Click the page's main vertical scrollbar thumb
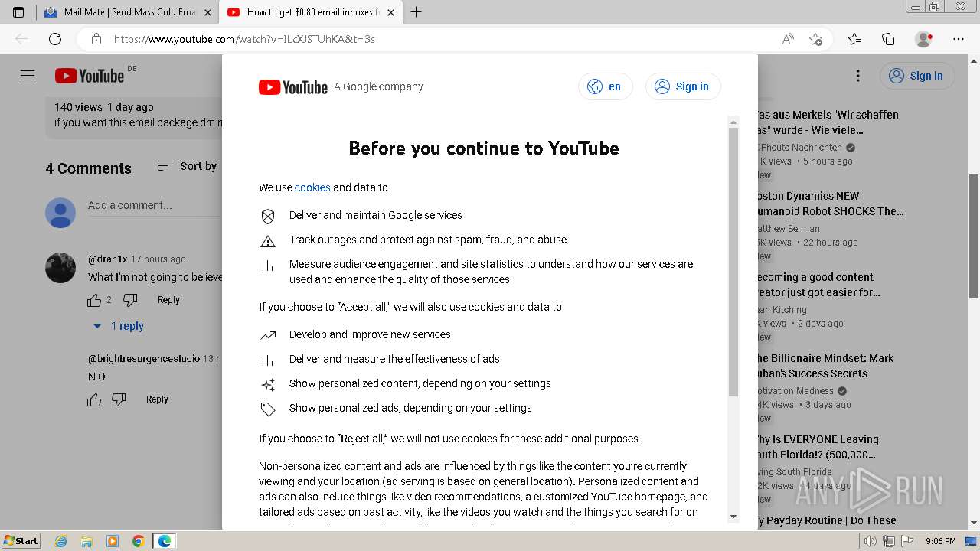Viewport: 980px width, 551px height. tap(974, 236)
